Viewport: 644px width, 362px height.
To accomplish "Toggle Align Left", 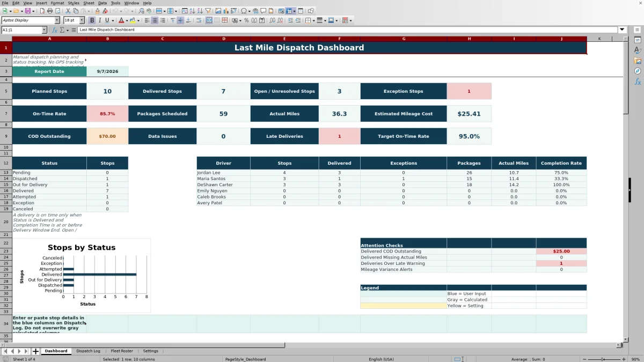I will (147, 20).
